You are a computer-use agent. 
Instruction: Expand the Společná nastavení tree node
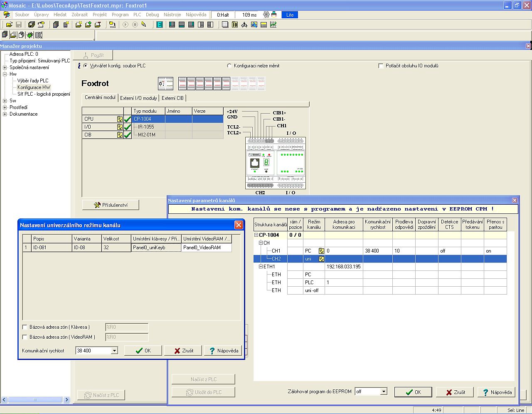pos(5,67)
